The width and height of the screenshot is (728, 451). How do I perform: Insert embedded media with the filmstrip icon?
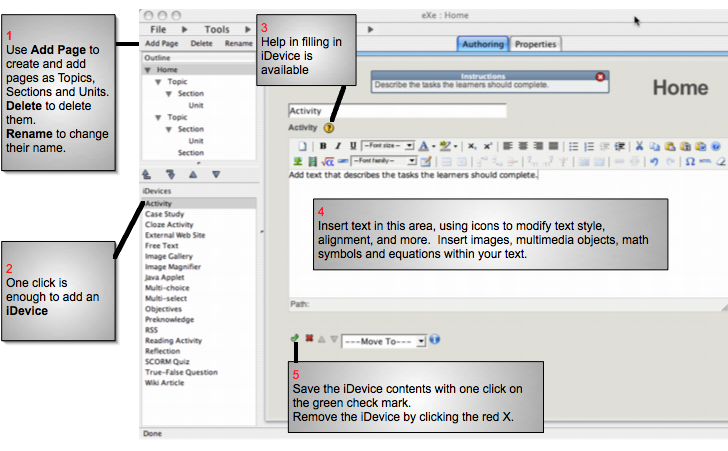pyautogui.click(x=313, y=162)
